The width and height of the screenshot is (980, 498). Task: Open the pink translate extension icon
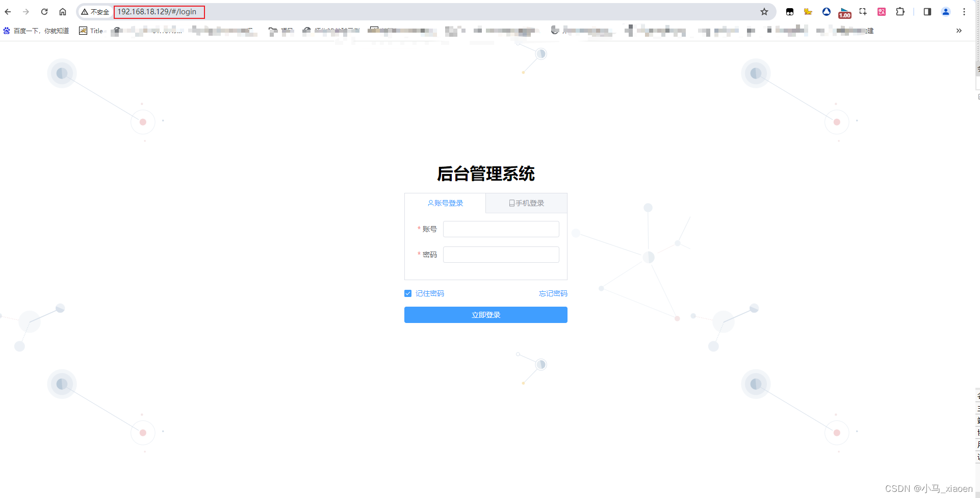pyautogui.click(x=882, y=11)
